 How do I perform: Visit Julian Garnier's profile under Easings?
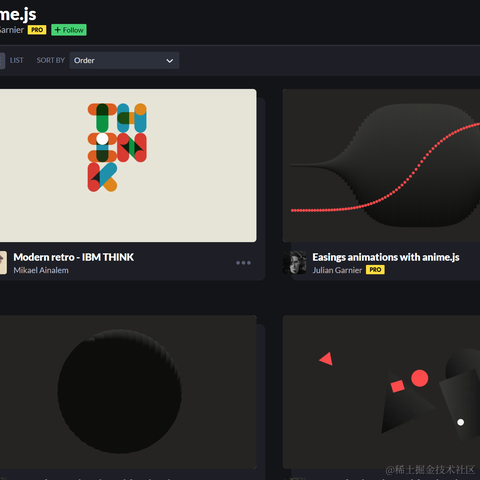tap(337, 270)
